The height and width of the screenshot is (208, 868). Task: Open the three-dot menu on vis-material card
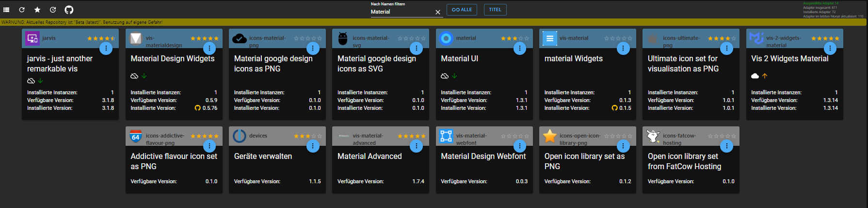click(623, 48)
